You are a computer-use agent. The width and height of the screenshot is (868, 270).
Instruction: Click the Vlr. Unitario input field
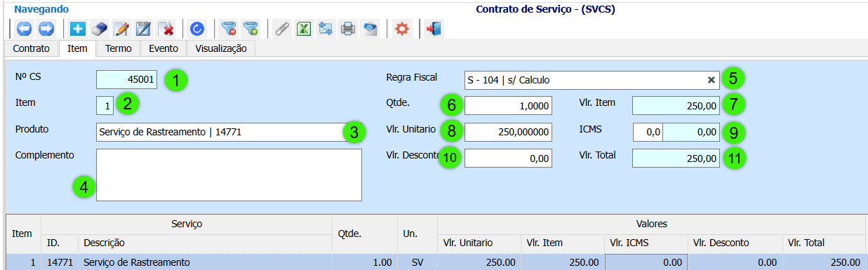point(508,132)
